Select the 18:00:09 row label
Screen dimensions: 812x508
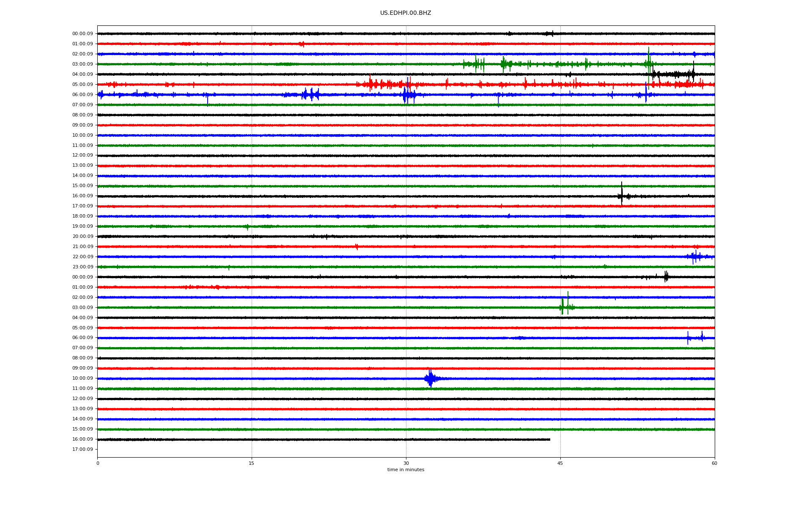pyautogui.click(x=82, y=216)
